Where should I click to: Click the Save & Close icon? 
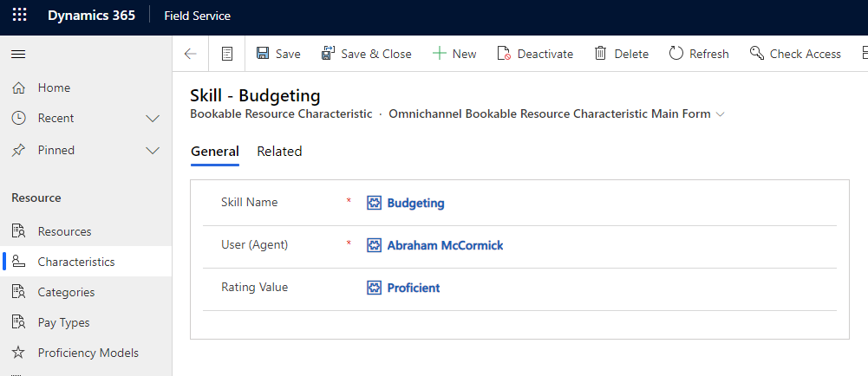[x=329, y=54]
